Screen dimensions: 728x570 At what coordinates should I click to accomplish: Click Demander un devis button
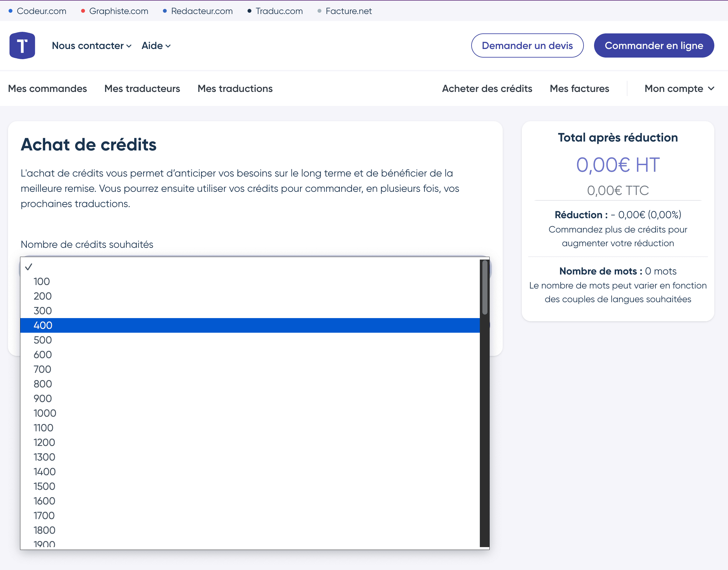point(527,45)
